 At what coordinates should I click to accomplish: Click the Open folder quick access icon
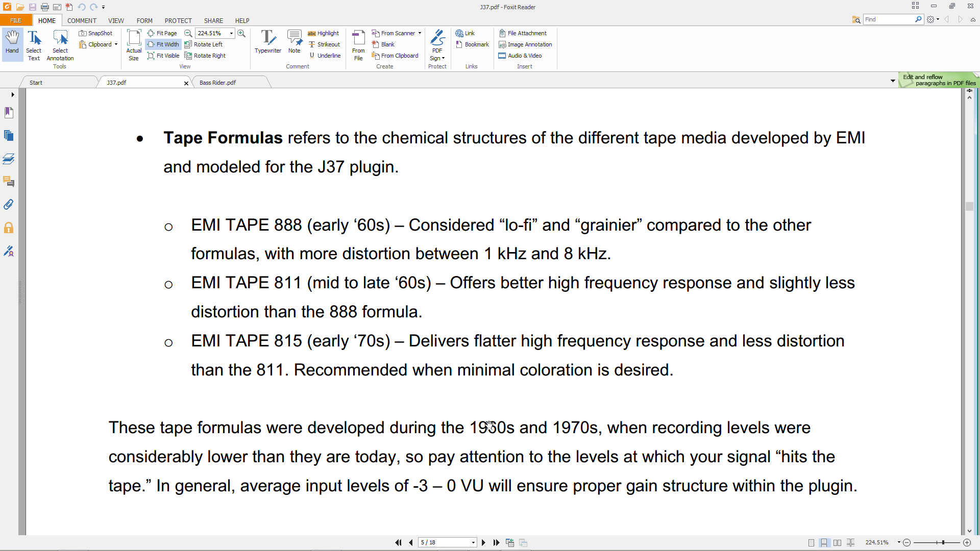pos(20,7)
